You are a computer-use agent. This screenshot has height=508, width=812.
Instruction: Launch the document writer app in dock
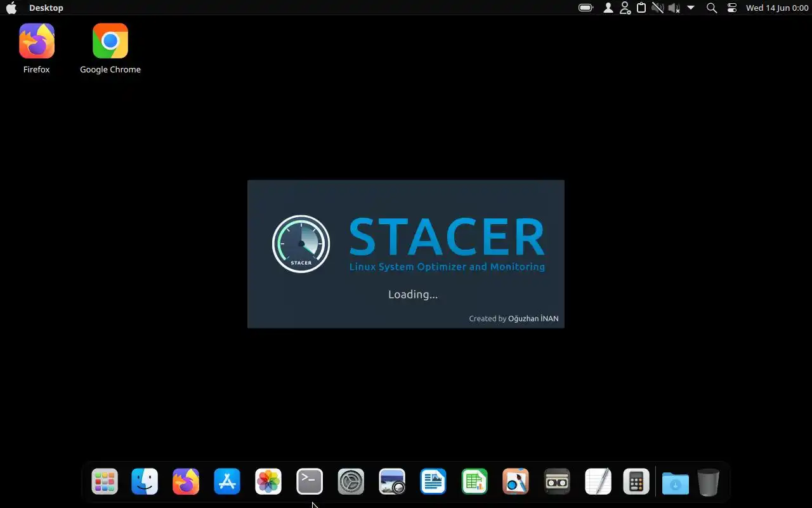pos(433,481)
